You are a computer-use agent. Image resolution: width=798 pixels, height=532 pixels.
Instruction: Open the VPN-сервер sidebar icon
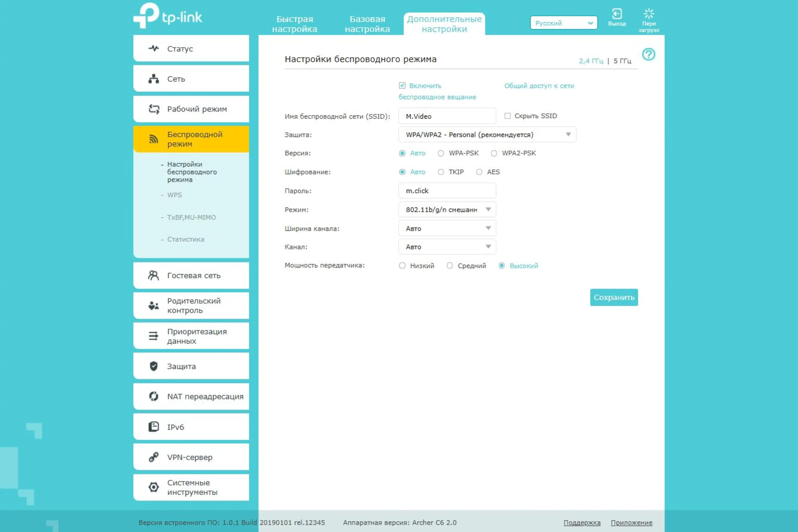[154, 457]
